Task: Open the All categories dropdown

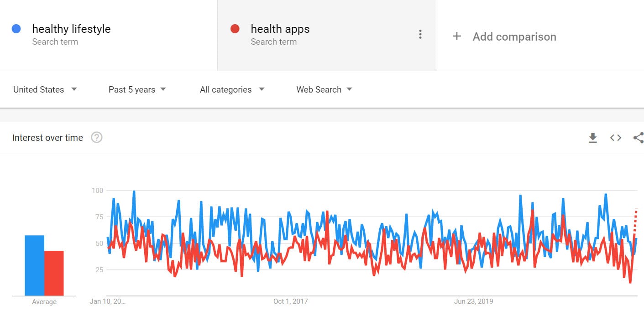Action: [x=232, y=89]
